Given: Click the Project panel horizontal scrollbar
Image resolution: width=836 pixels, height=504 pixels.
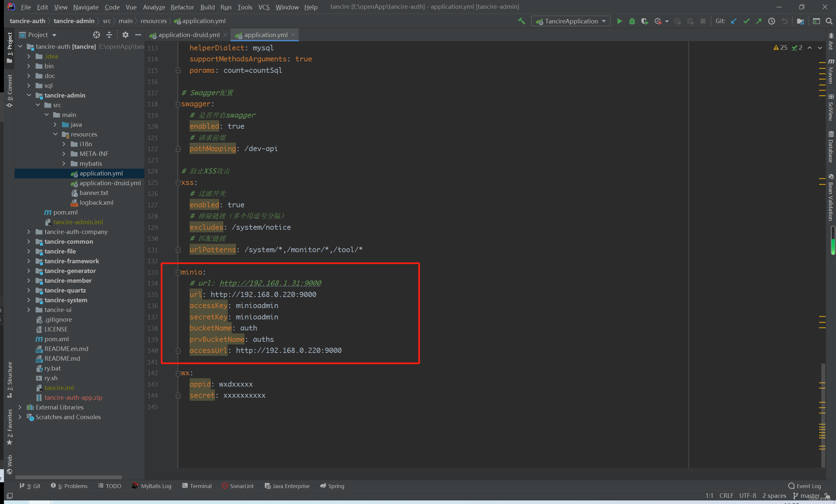Looking at the screenshot, I should point(69,477).
